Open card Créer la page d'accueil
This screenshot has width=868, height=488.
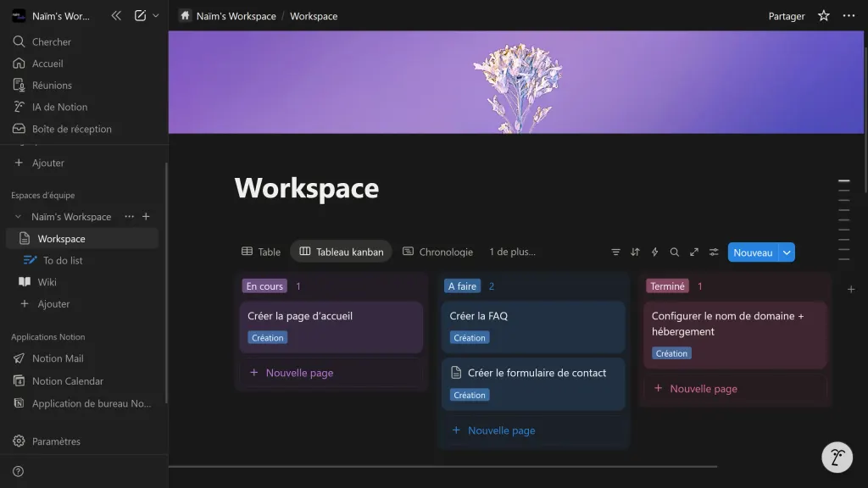331,327
